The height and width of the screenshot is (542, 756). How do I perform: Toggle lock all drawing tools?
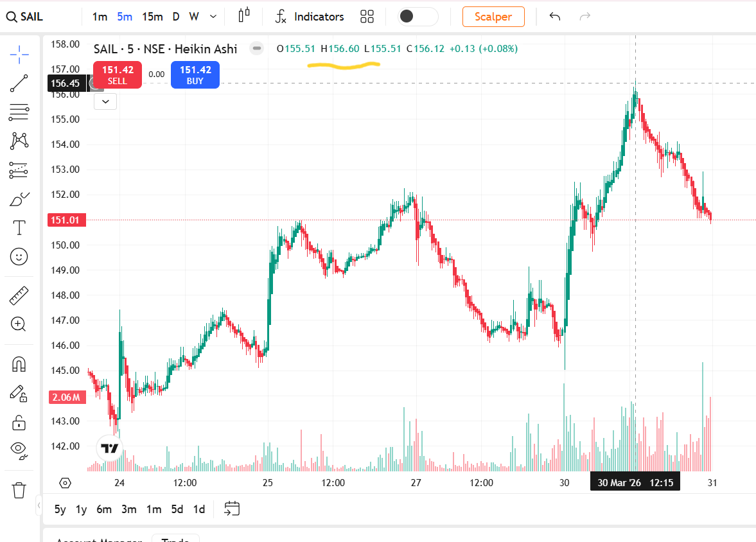click(19, 423)
